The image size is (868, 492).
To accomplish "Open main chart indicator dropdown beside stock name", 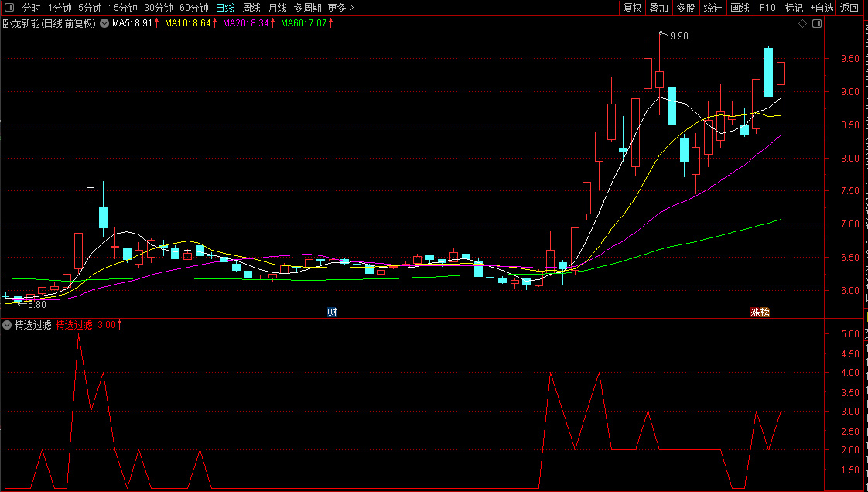I will point(104,24).
